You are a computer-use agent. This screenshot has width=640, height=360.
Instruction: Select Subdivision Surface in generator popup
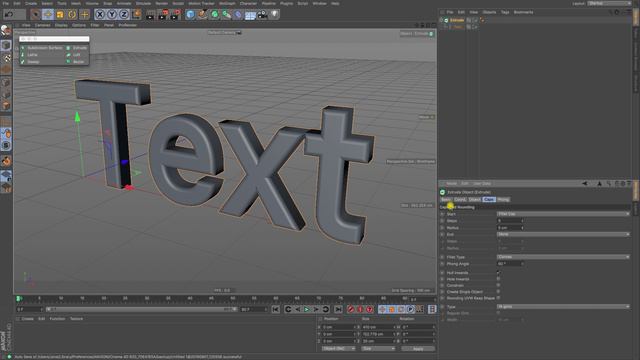click(42, 48)
